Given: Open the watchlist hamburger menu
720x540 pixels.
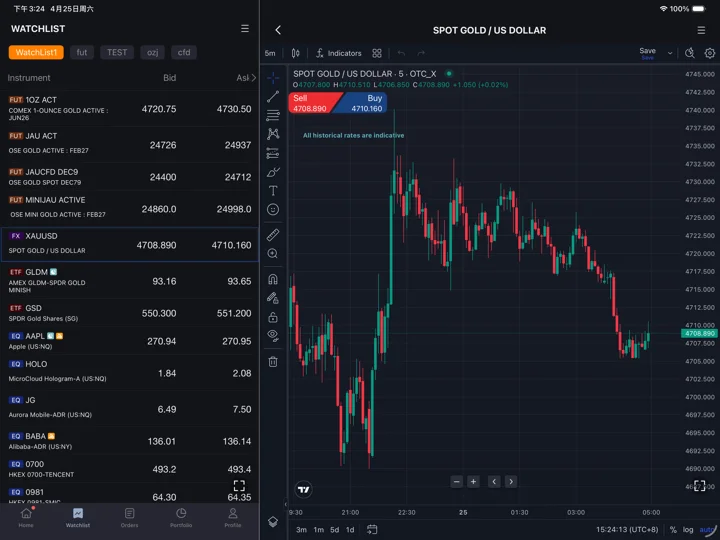Looking at the screenshot, I should (245, 28).
